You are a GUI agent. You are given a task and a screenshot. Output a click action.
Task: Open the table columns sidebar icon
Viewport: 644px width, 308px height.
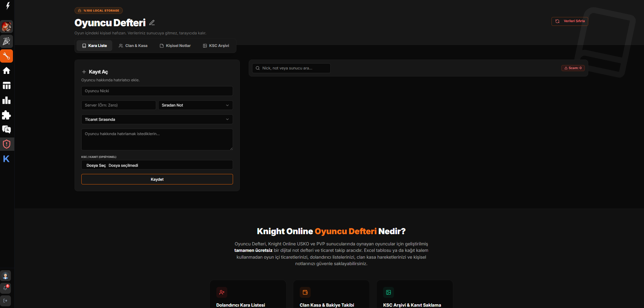tap(6, 85)
